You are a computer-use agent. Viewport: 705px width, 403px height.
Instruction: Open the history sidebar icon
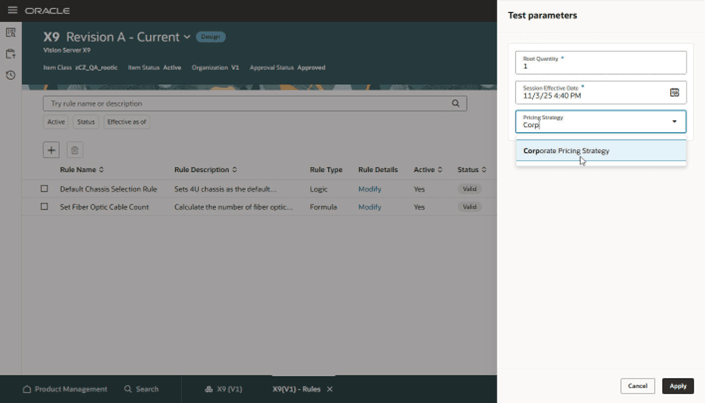tap(11, 75)
